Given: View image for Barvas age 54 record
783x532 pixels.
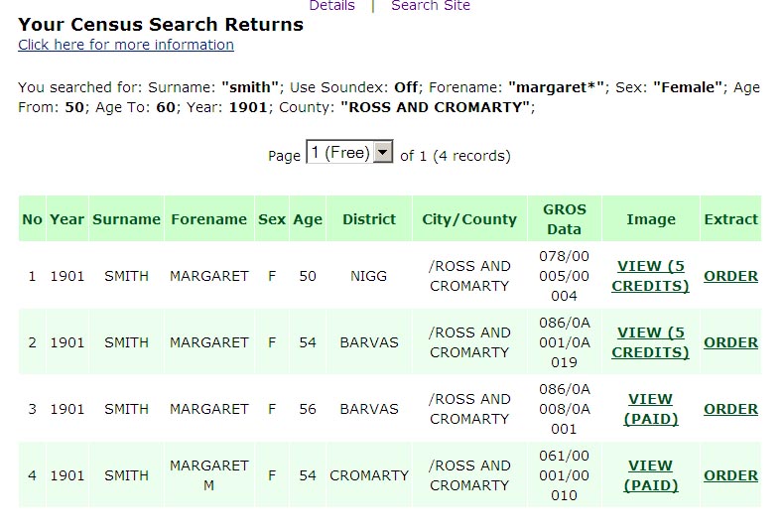Looking at the screenshot, I should click(651, 342).
